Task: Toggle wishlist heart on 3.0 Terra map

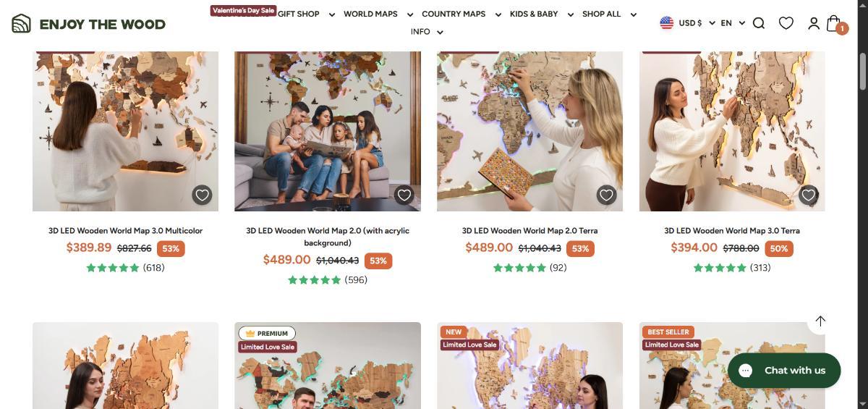Action: [809, 195]
